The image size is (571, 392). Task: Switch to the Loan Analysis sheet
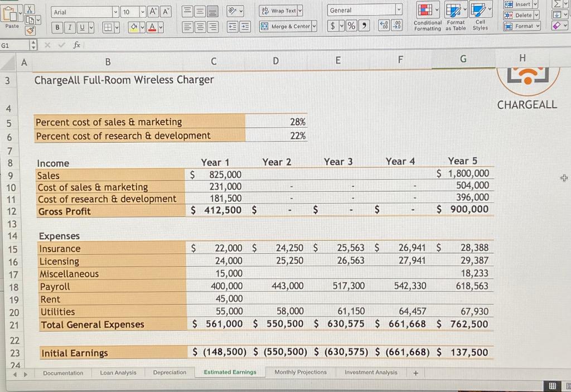(118, 372)
